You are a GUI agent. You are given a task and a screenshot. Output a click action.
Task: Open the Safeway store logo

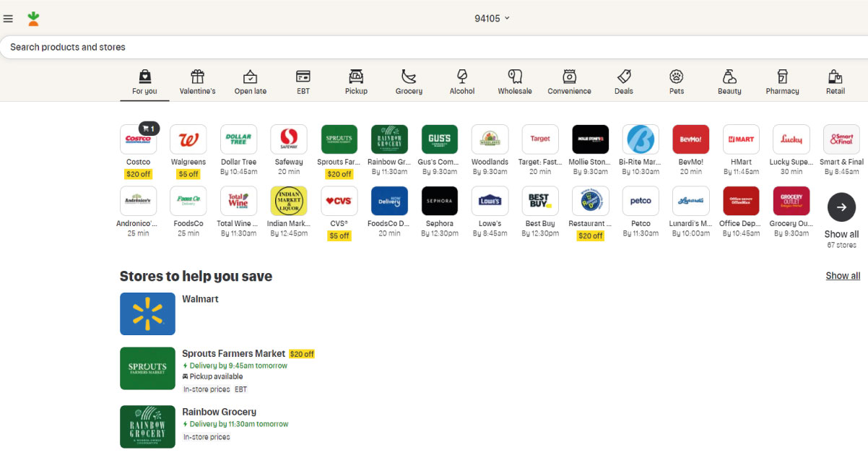289,139
